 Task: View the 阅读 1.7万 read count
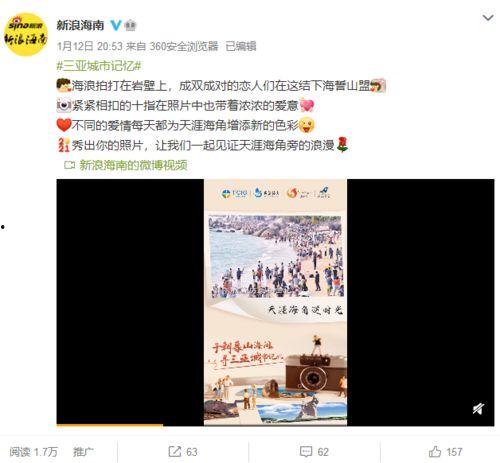[x=33, y=452]
